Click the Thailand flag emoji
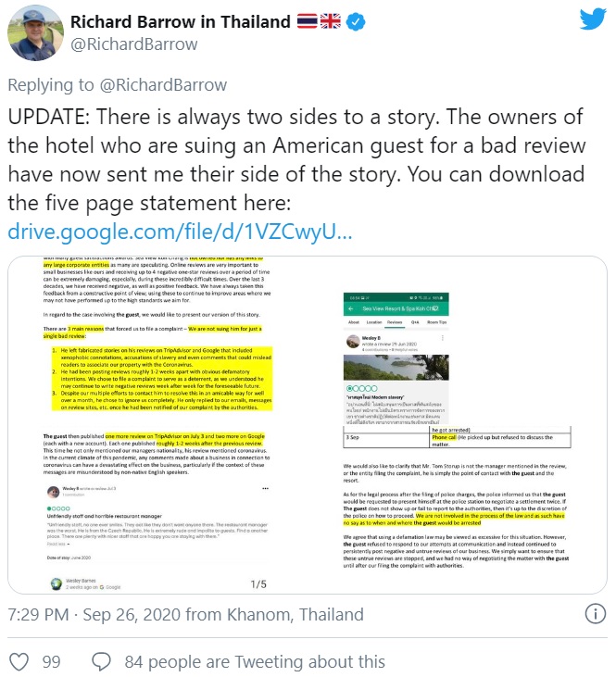 (x=308, y=21)
